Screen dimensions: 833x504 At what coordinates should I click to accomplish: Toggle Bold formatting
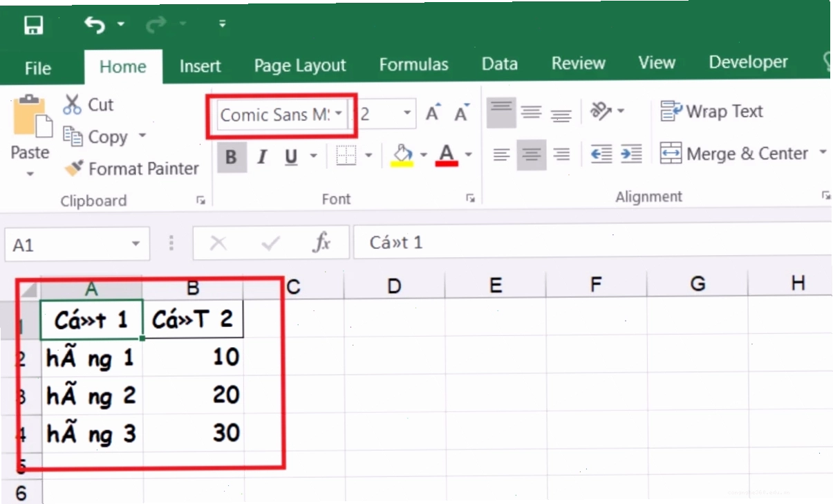tap(231, 158)
